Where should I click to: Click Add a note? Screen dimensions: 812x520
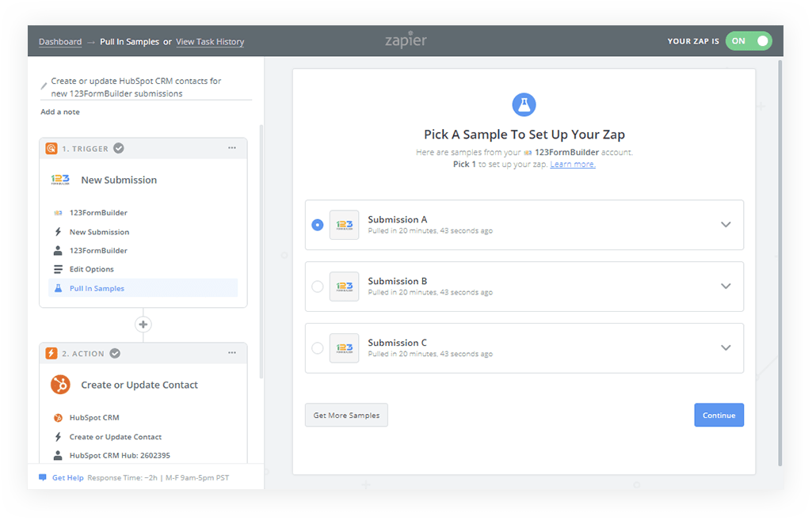(60, 112)
